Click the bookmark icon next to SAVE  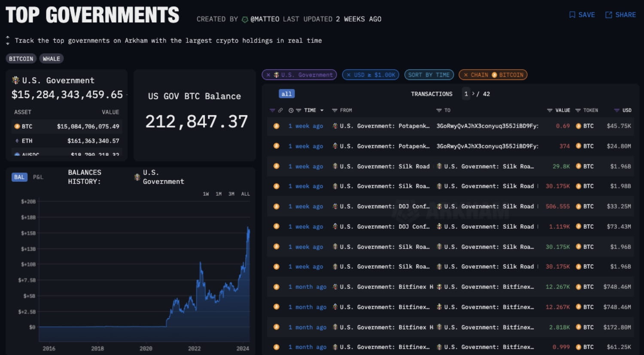pyautogui.click(x=572, y=15)
